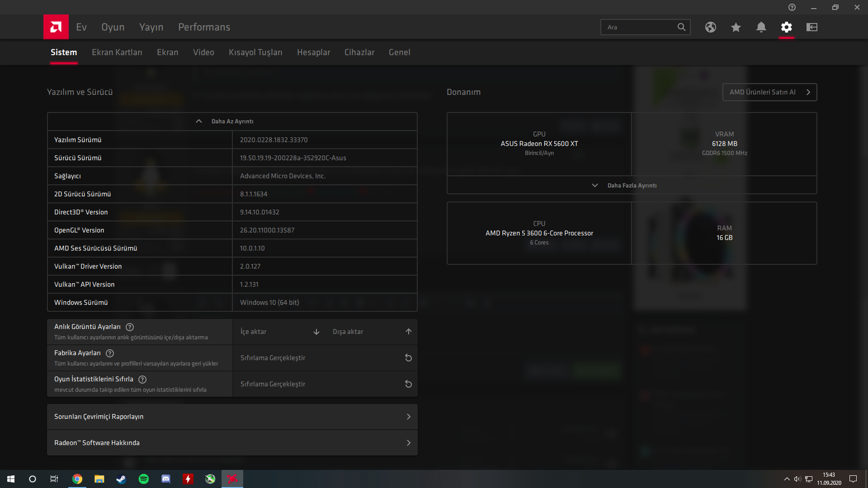Open favorites star icon

736,27
